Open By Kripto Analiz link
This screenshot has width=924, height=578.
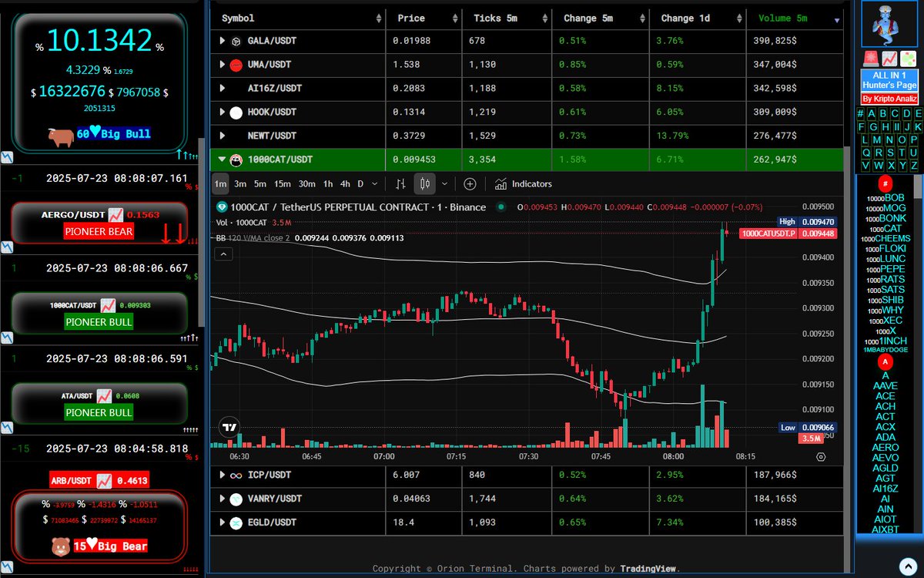(x=889, y=99)
